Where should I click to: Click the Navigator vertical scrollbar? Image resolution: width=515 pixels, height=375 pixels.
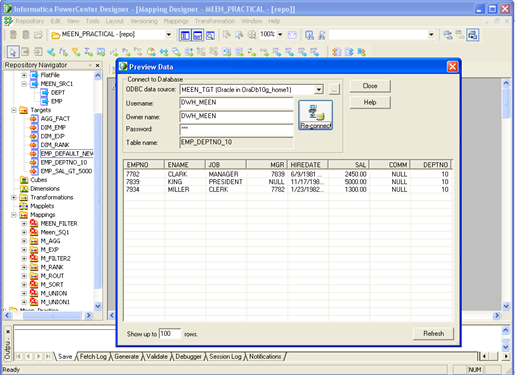pos(98,200)
